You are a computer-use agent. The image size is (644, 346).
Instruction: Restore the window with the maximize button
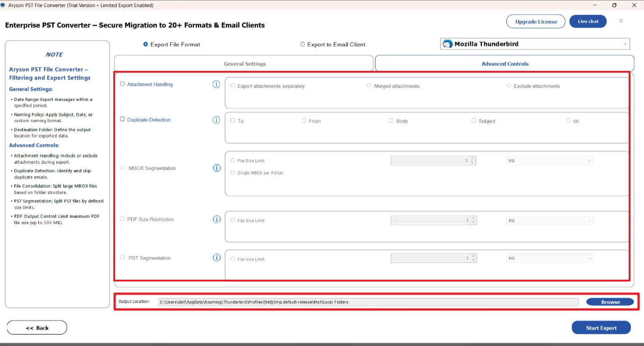(614, 5)
